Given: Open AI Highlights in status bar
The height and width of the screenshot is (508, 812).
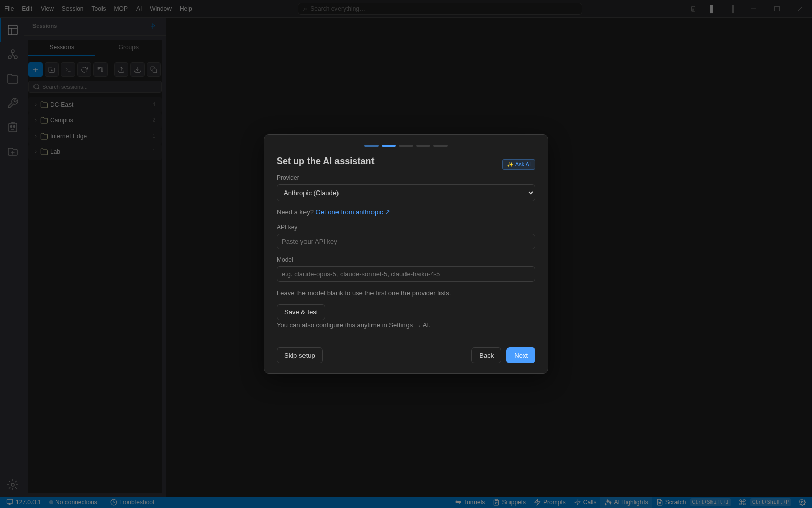Looking at the screenshot, I should [x=626, y=502].
